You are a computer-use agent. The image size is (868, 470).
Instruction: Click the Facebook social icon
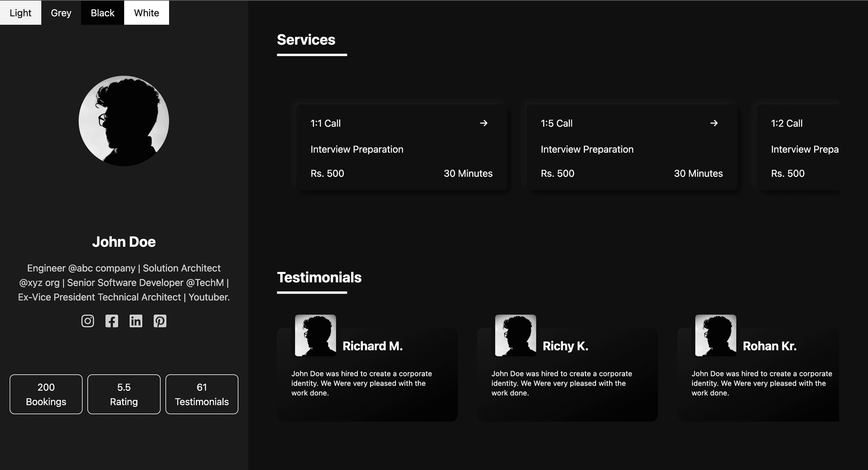[x=111, y=321]
